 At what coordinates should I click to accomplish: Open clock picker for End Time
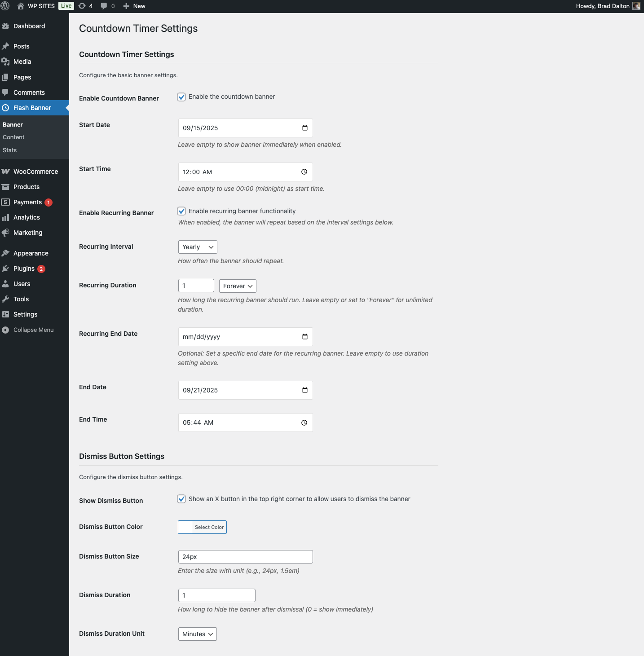pos(304,423)
